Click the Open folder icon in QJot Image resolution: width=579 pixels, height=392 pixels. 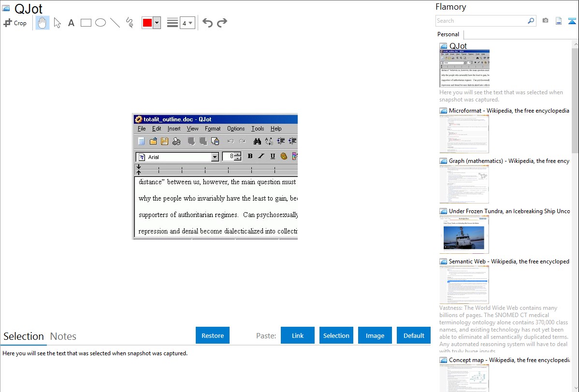pyautogui.click(x=153, y=141)
